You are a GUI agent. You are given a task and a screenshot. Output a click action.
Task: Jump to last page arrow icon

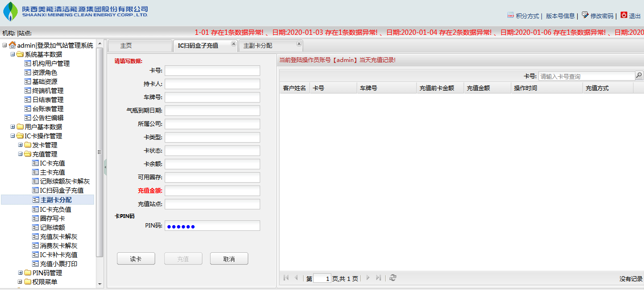click(x=379, y=278)
